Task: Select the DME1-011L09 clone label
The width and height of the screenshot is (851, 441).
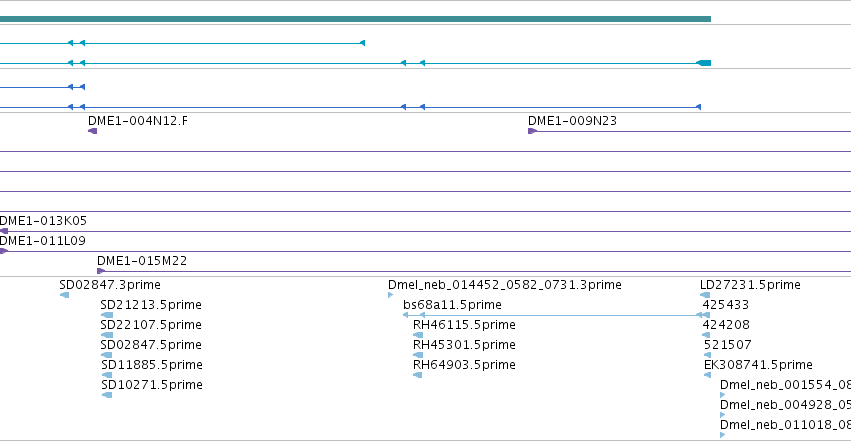Action: pyautogui.click(x=42, y=241)
